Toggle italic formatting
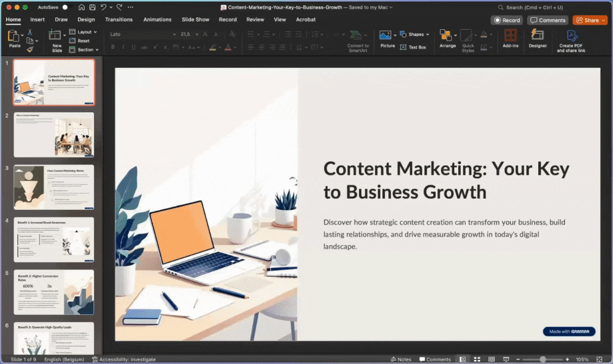This screenshot has height=364, width=613. [x=122, y=47]
